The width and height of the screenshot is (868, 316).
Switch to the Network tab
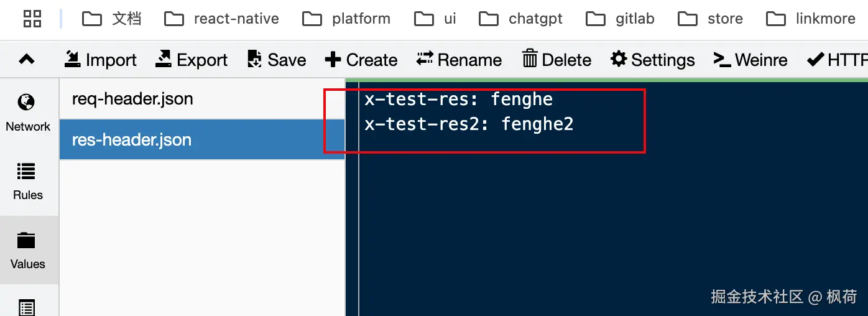coord(28,113)
